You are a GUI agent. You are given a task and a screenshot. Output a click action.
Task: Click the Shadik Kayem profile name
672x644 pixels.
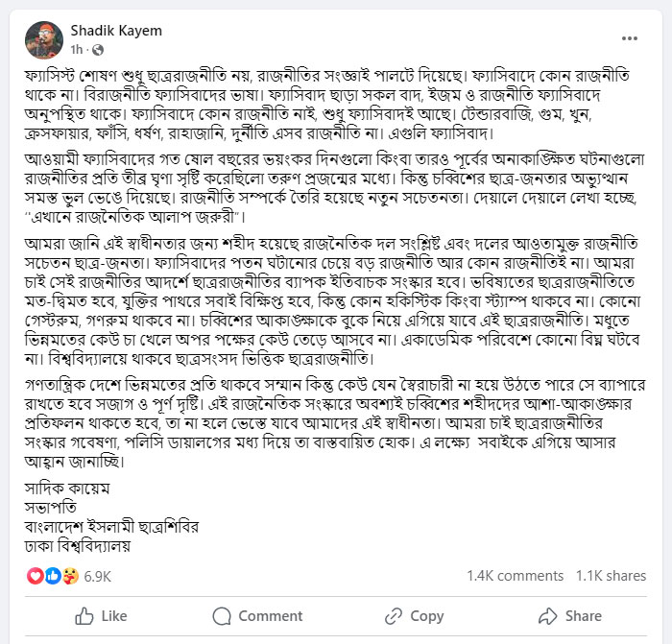click(116, 31)
